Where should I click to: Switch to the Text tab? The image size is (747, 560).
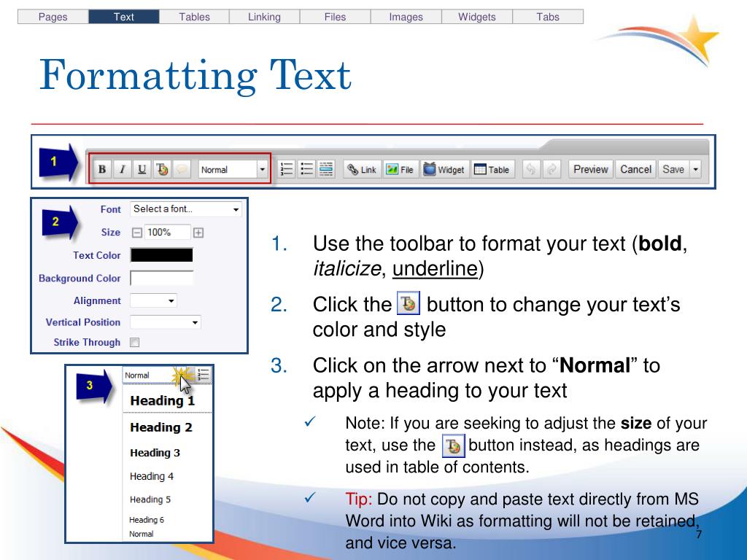point(124,17)
